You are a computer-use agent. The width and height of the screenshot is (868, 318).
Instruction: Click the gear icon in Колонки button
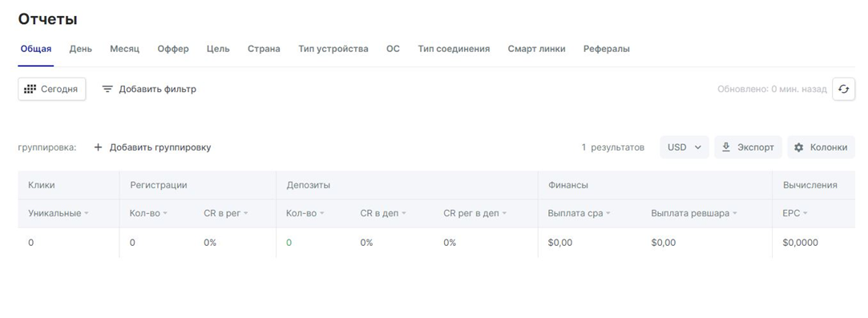pyautogui.click(x=798, y=147)
